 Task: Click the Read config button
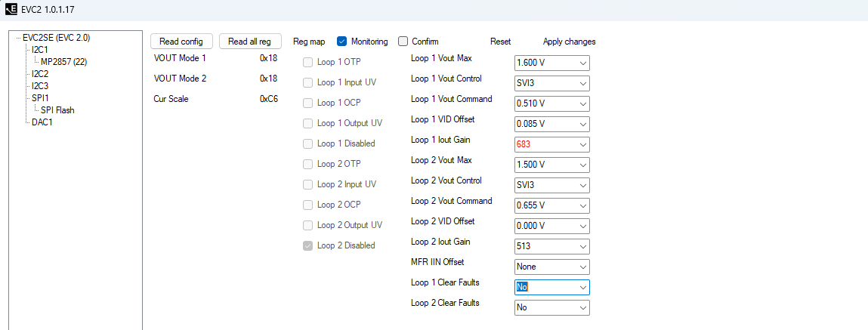181,42
